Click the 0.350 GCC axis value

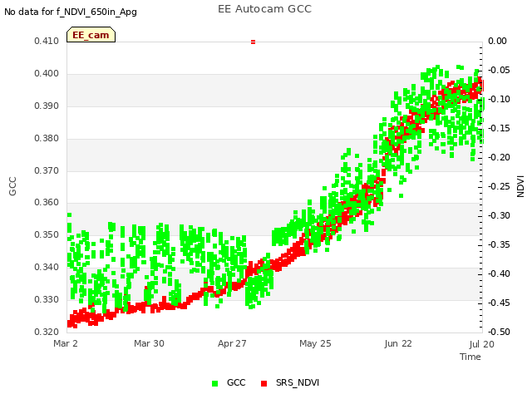coord(47,234)
